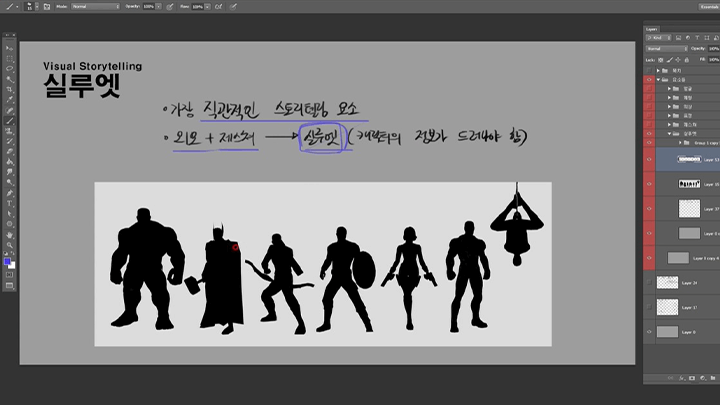
Task: Select the Eyedropper tool
Action: (9, 100)
